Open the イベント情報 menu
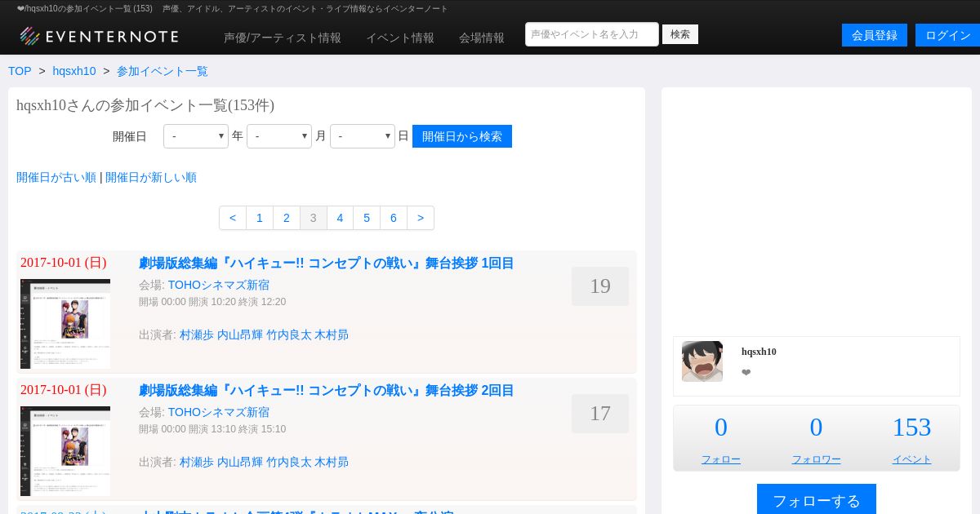This screenshot has width=980, height=514. pyautogui.click(x=400, y=38)
